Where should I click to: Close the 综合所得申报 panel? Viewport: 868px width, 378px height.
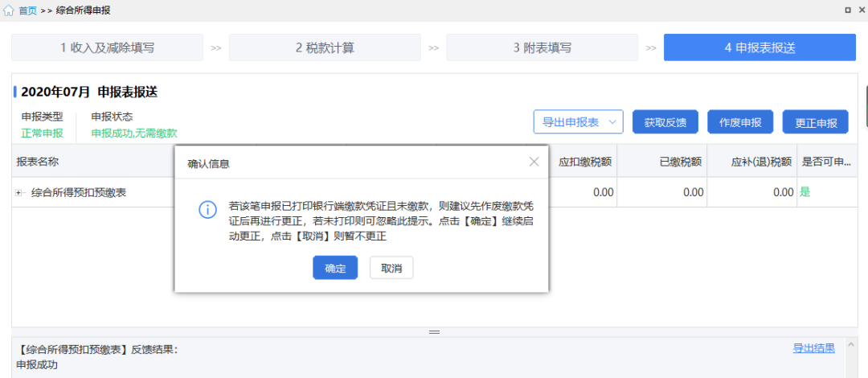point(862,10)
